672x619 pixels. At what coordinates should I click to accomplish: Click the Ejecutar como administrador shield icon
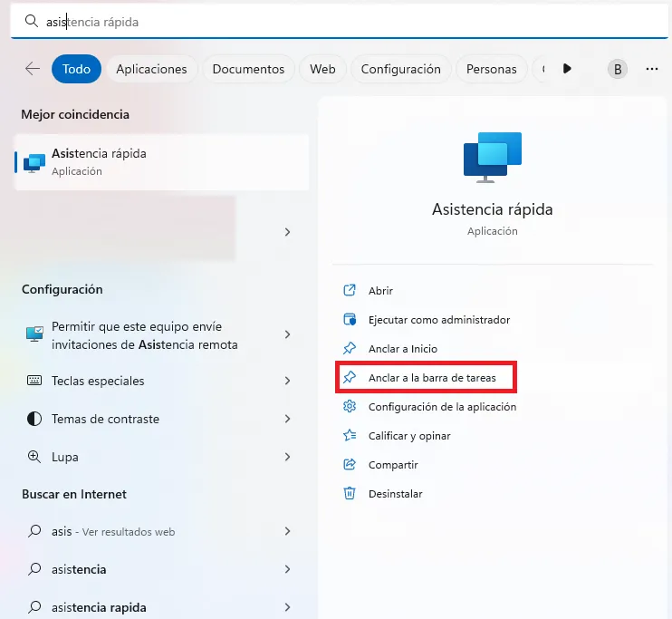(x=350, y=320)
